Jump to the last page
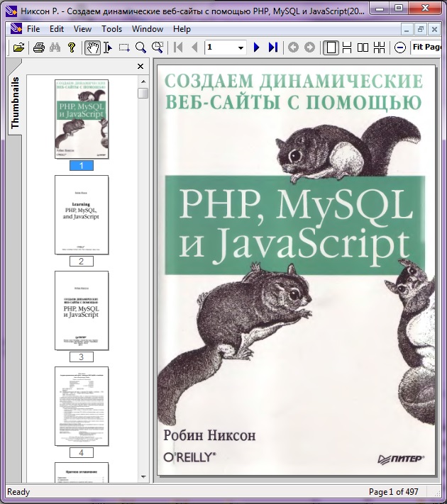The width and height of the screenshot is (447, 504). (x=273, y=47)
